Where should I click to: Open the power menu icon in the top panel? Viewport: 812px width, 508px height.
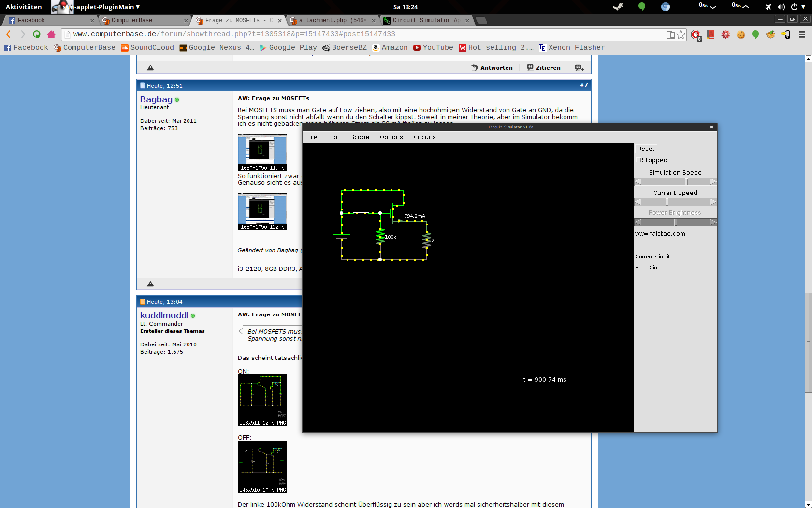[x=794, y=7]
